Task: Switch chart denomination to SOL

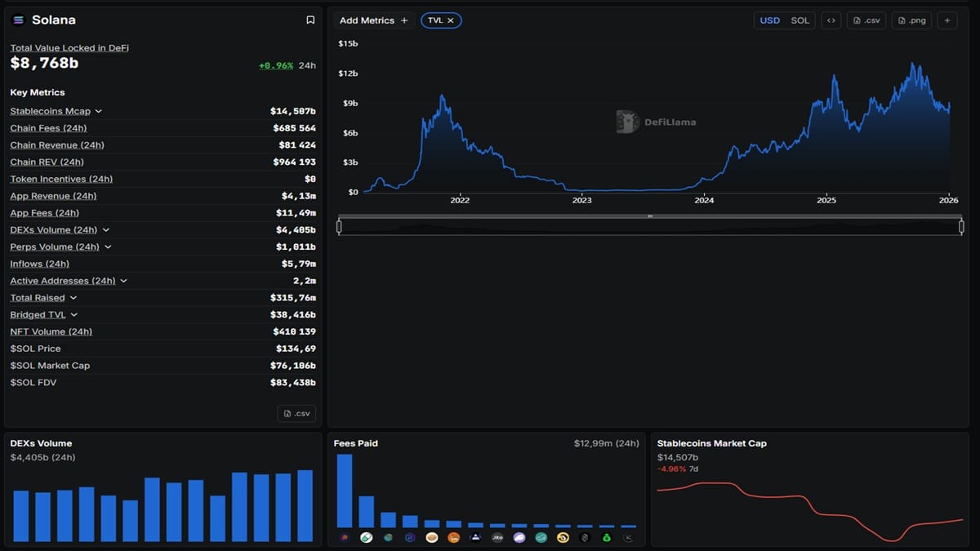Action: point(800,20)
